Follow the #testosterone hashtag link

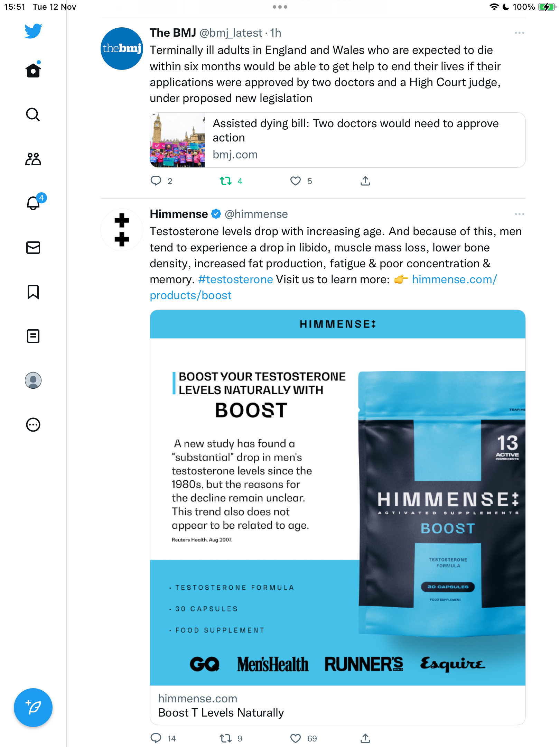click(235, 279)
